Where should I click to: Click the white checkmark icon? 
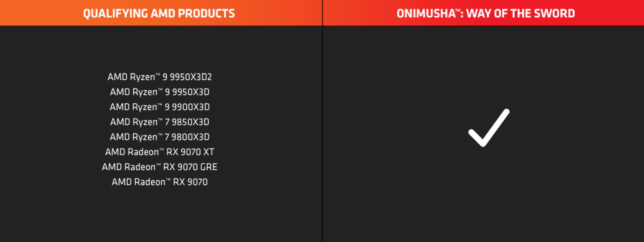point(489,128)
